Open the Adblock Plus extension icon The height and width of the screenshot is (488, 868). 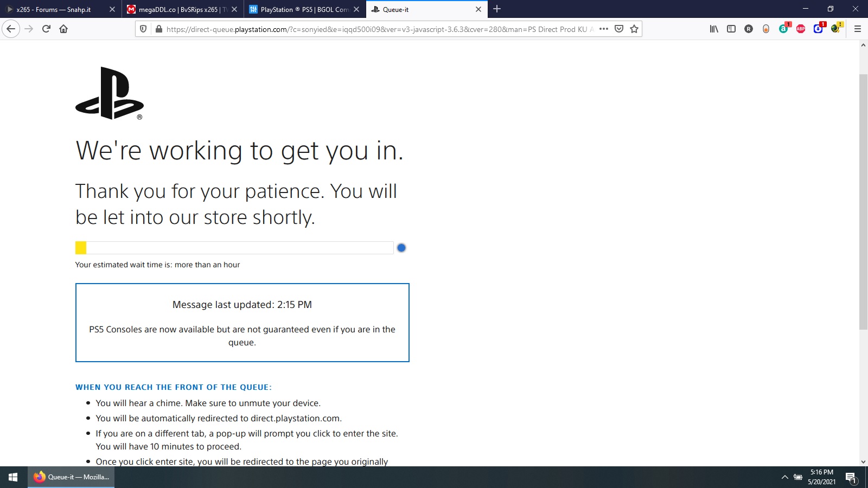click(x=801, y=29)
